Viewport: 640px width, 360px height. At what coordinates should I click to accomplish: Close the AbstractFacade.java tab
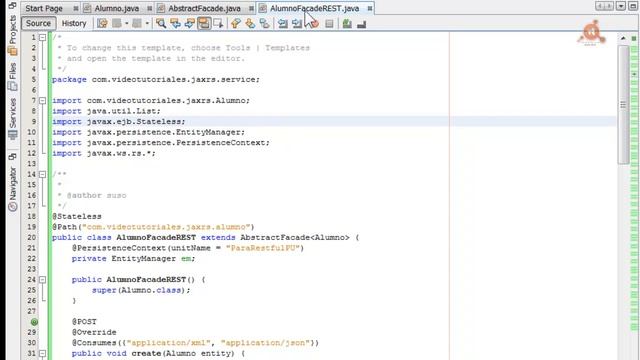coord(251,8)
